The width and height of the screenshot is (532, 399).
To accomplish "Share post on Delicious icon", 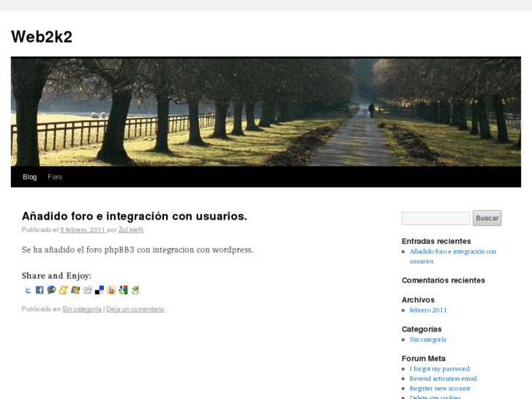I will 100,290.
